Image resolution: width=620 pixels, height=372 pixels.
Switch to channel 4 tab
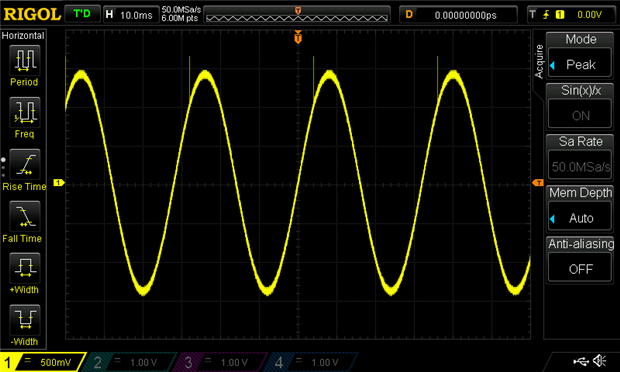click(310, 362)
